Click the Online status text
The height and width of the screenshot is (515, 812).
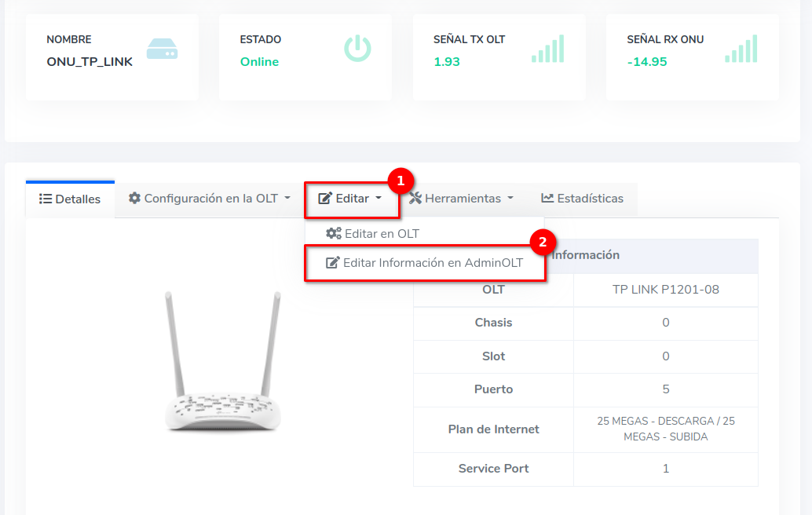[259, 62]
